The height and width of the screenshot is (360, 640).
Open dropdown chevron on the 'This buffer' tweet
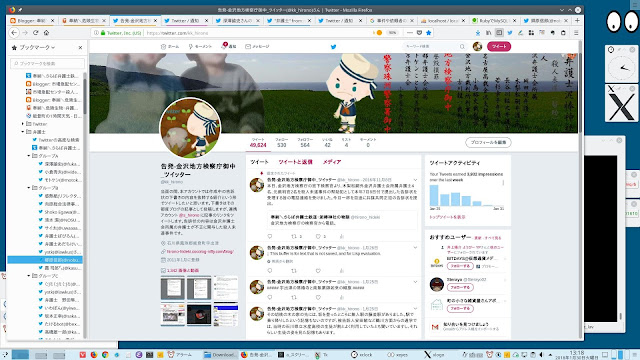(x=416, y=248)
